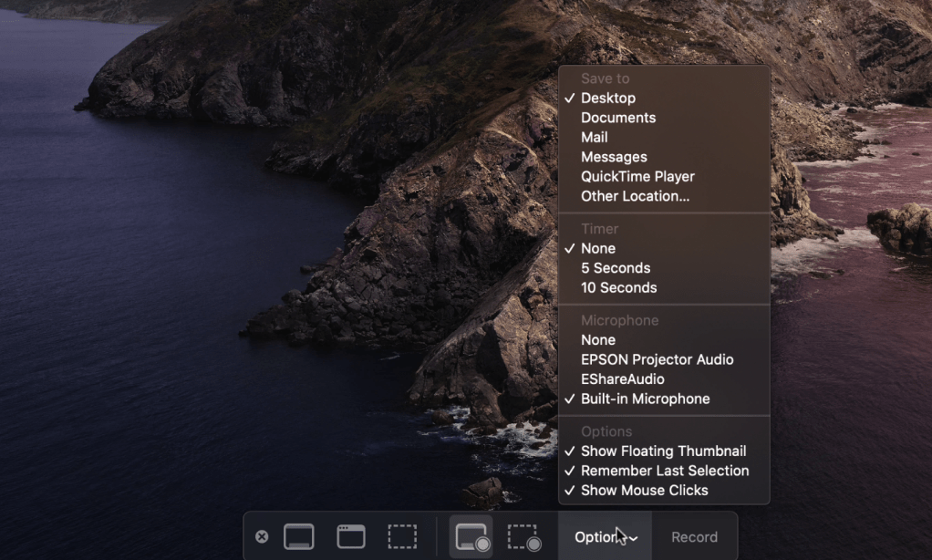Select Record Selected Portion icon
This screenshot has height=560, width=932.
[523, 537]
